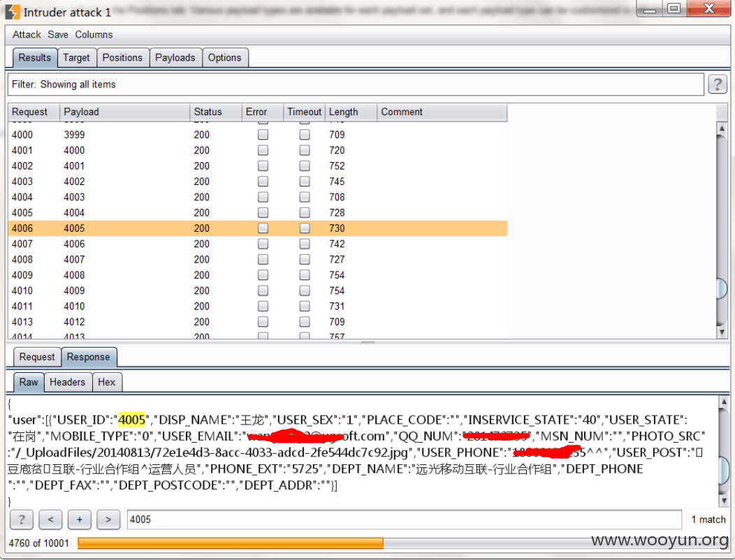Open the filter help question mark button
Screen dimensions: 735x560
[718, 84]
